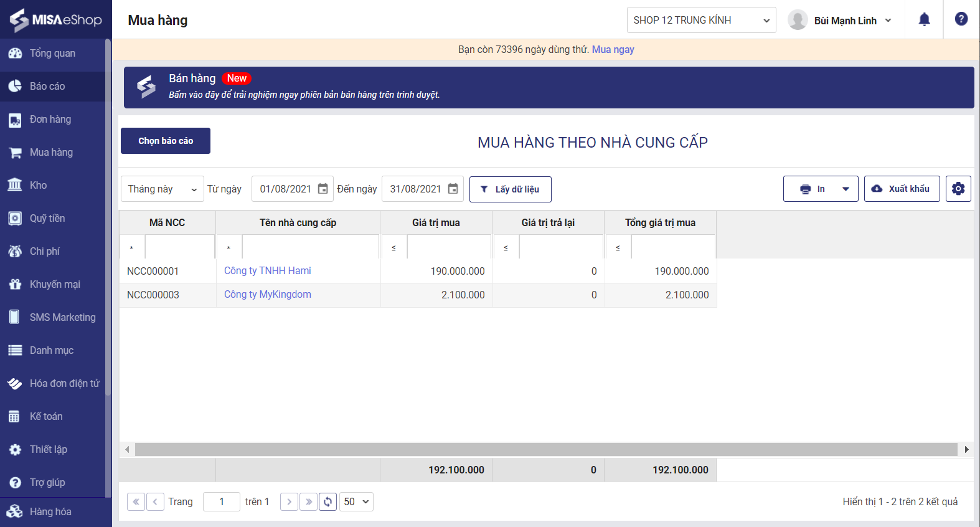Open calendar picker for Từ ngày
Viewport: 980px width, 527px height.
323,189
